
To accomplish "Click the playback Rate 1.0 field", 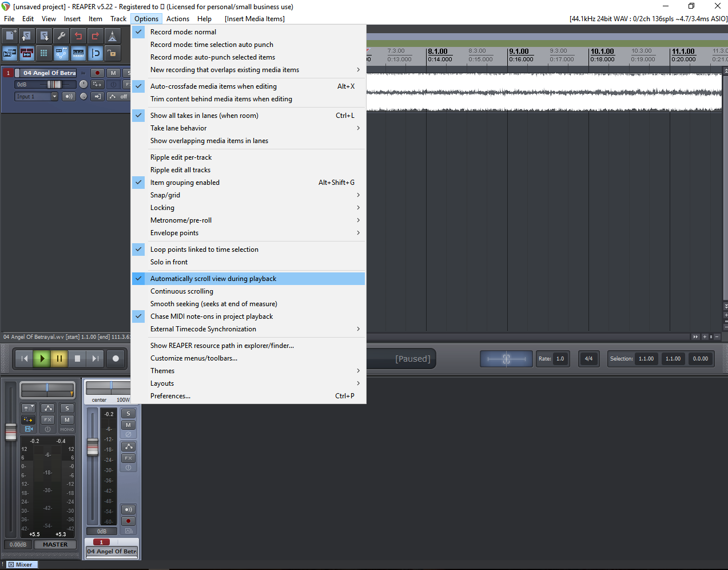I will [x=560, y=359].
